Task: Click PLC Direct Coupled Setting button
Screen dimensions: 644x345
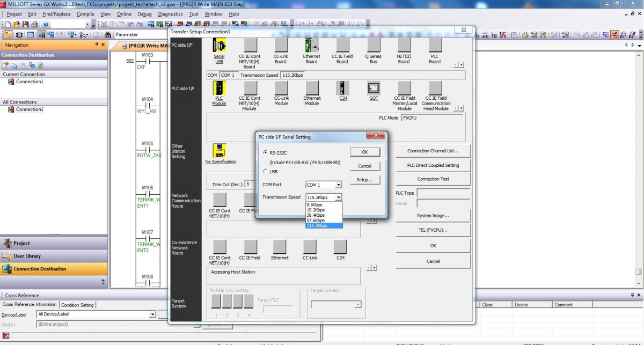Action: (x=433, y=165)
